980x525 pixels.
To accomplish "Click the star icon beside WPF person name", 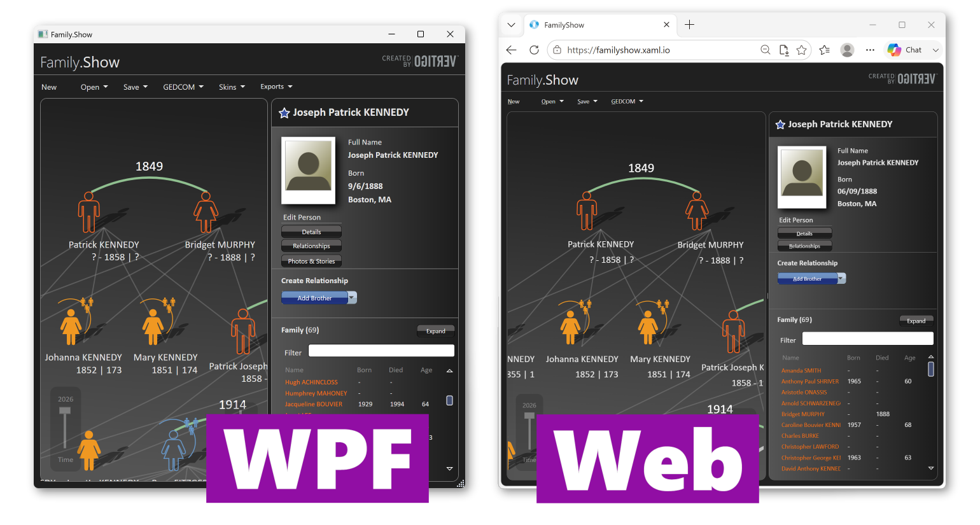I will [284, 113].
